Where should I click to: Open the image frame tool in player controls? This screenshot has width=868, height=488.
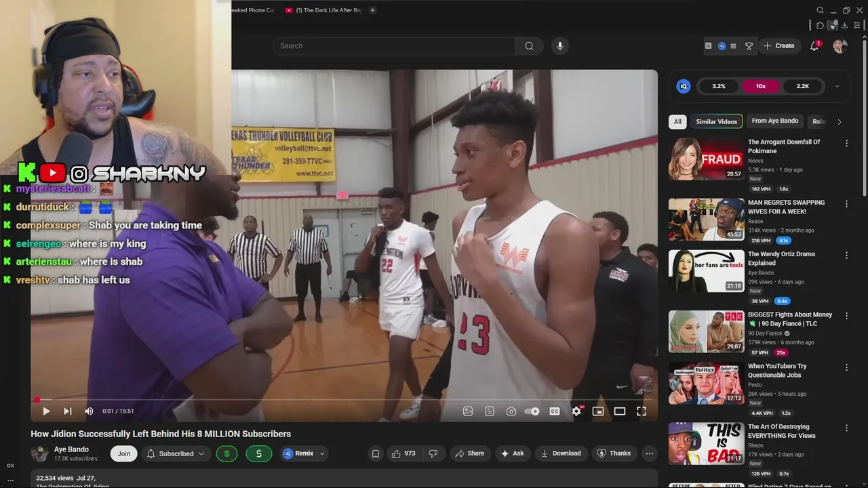(x=468, y=411)
